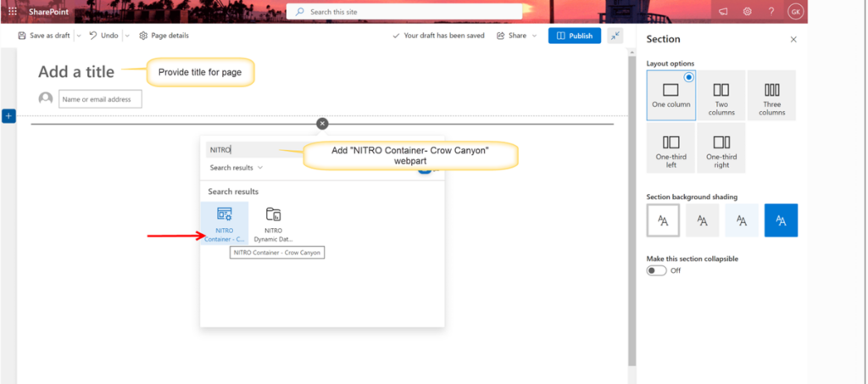Click the Publish button
Image resolution: width=868 pixels, height=384 pixels.
coord(575,36)
